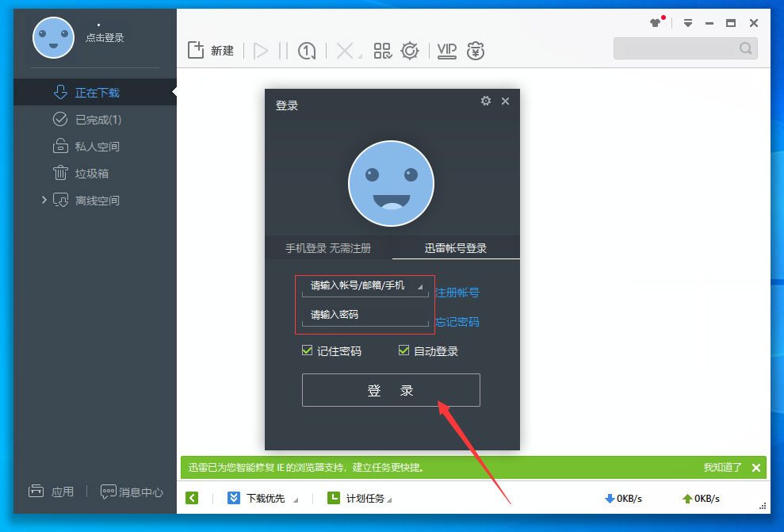Select the QR code download icon
Viewport: 784px width, 532px height.
(382, 50)
